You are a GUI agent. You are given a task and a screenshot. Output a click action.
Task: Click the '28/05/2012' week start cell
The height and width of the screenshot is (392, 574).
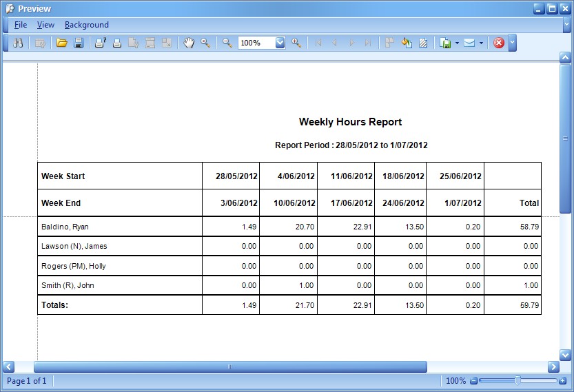click(231, 176)
